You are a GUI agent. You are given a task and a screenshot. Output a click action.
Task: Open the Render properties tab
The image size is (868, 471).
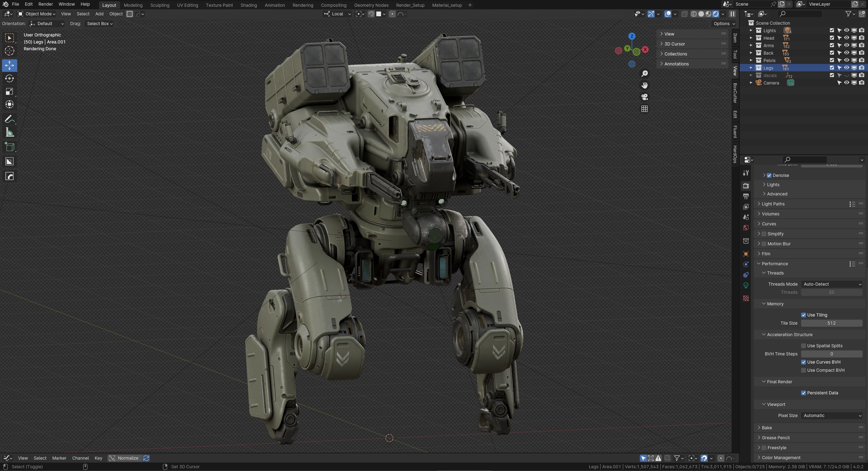coord(746,186)
